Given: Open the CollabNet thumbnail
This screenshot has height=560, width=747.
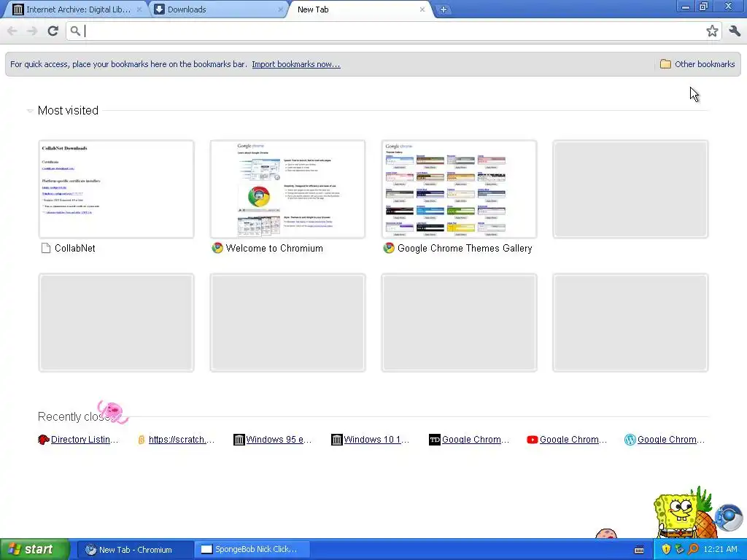Looking at the screenshot, I should coord(116,189).
